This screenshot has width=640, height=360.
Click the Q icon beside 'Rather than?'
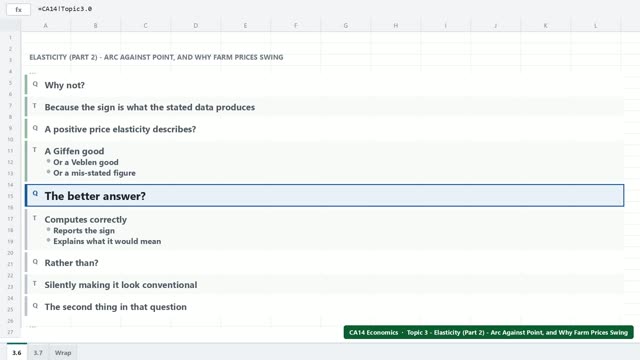pos(35,262)
